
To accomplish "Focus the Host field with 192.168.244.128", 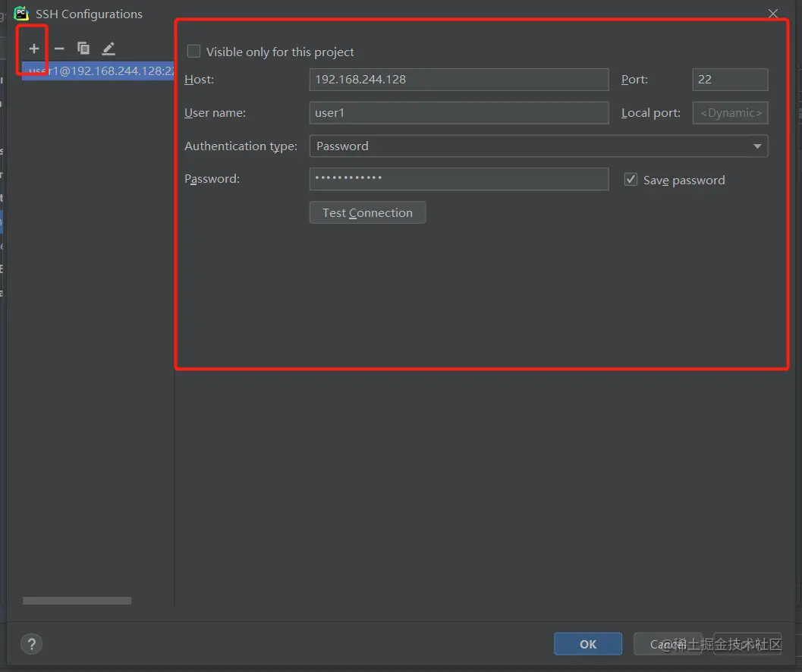I will [x=459, y=80].
